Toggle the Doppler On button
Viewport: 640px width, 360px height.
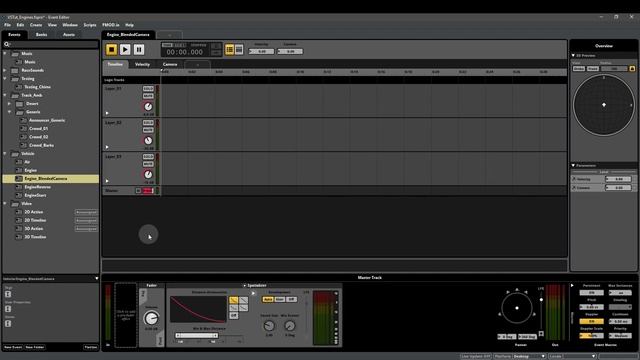tap(591, 321)
